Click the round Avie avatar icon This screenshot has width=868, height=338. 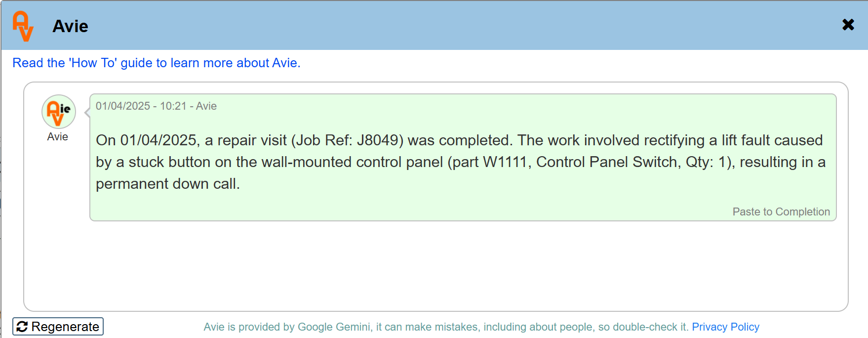[x=58, y=112]
